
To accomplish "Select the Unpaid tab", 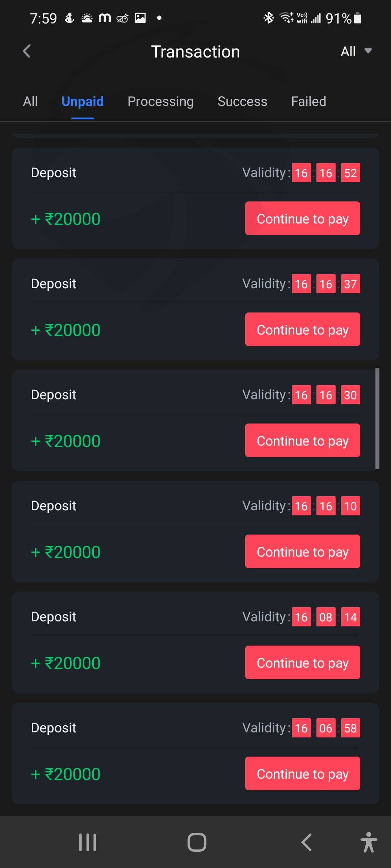I will [83, 102].
